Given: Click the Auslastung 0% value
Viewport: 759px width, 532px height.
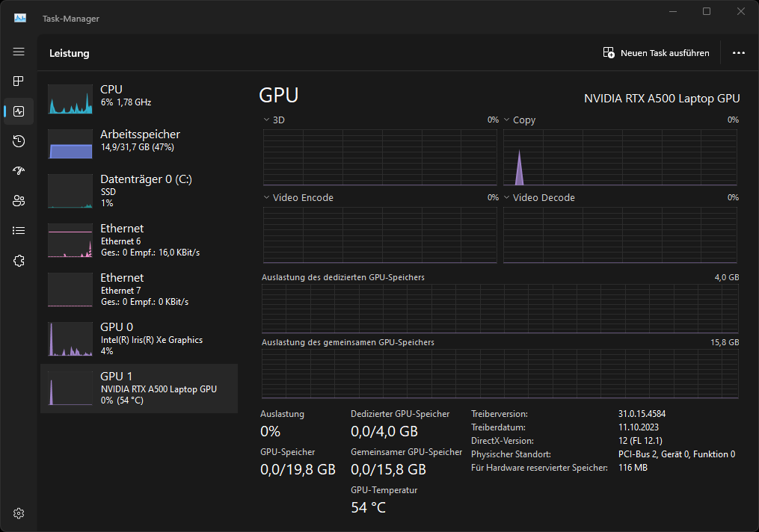Looking at the screenshot, I should tap(271, 431).
